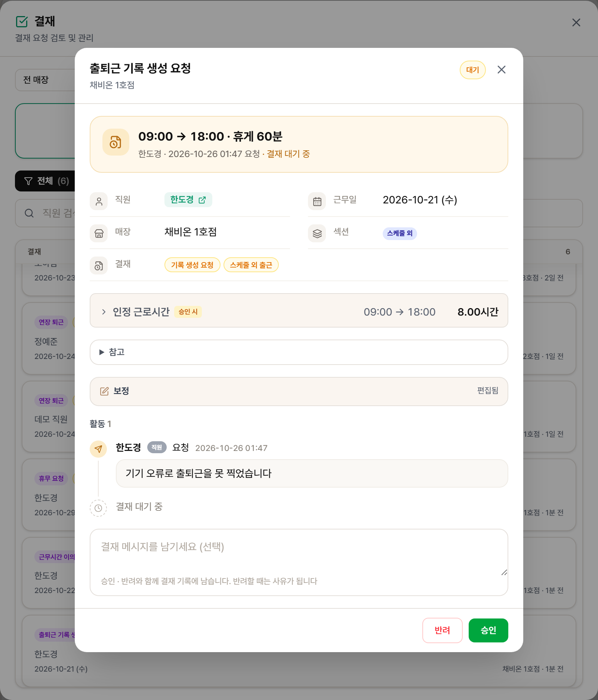Click the 반려 reject button
The height and width of the screenshot is (700, 598).
click(x=442, y=630)
